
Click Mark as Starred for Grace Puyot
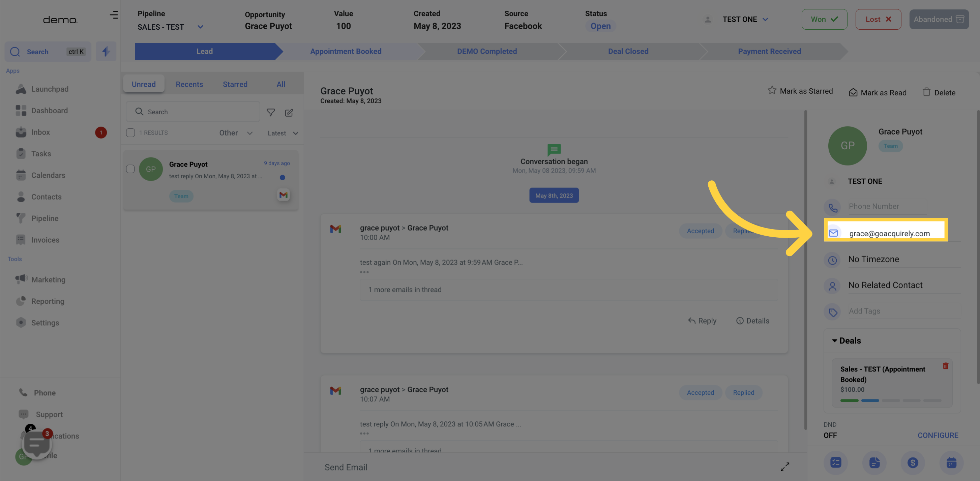tap(801, 92)
